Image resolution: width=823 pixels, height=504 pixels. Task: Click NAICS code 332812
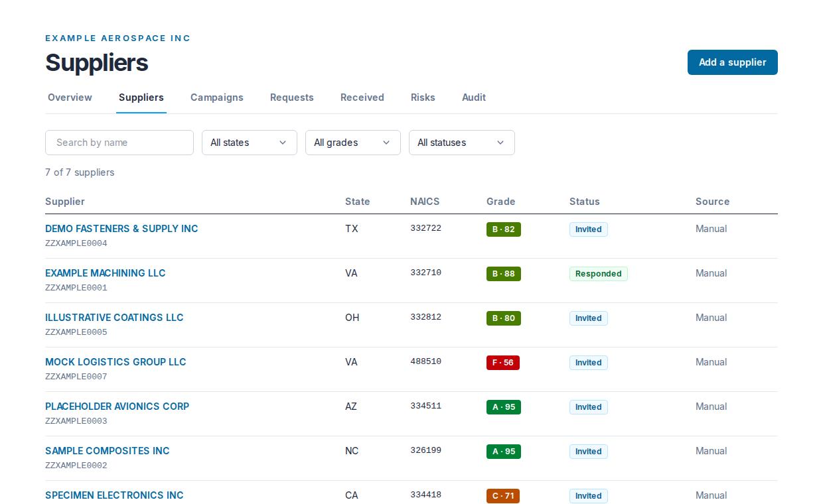click(x=425, y=317)
